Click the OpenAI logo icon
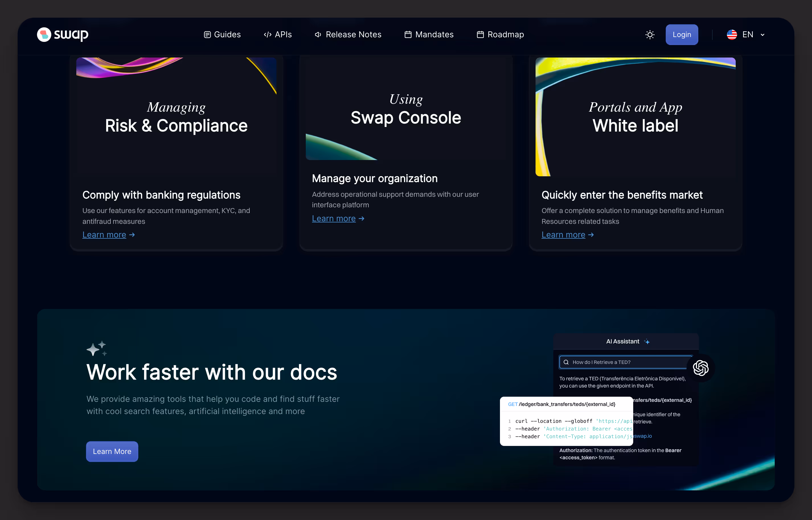The height and width of the screenshot is (520, 812). click(701, 368)
